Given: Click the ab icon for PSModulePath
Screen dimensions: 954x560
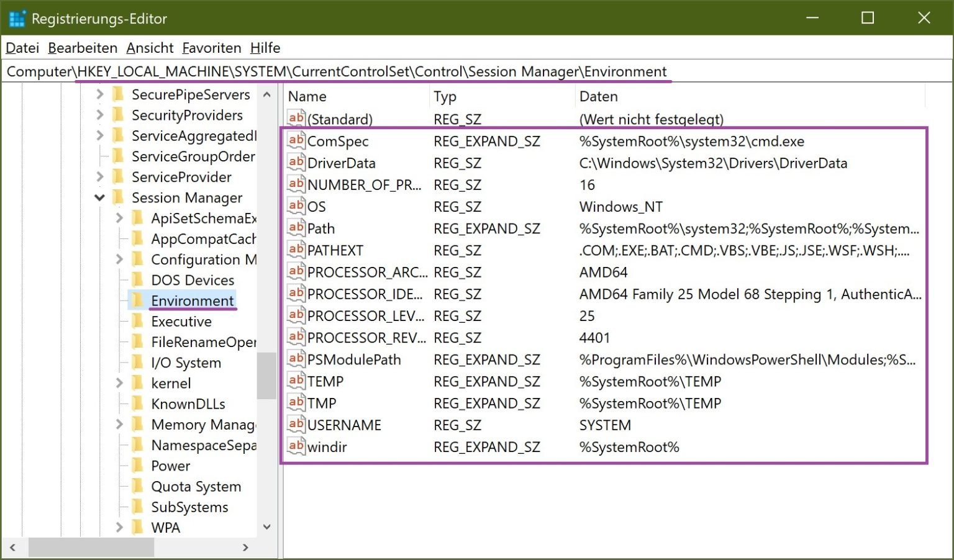Looking at the screenshot, I should click(296, 359).
